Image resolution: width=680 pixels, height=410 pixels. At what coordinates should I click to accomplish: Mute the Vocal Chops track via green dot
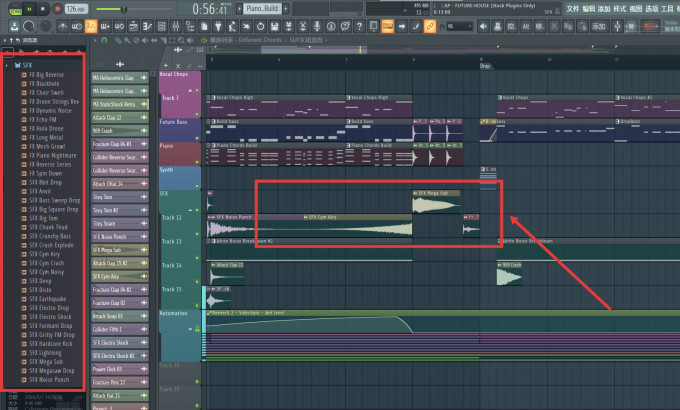tap(197, 90)
